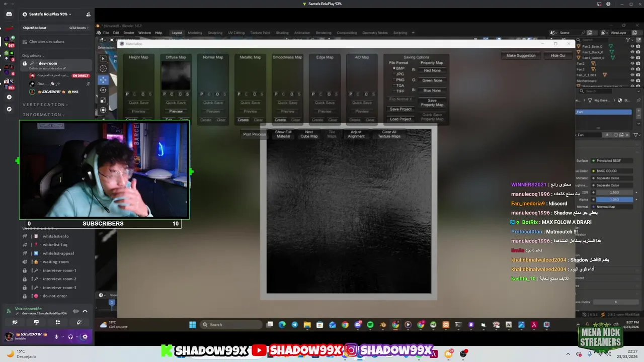Open Discord direct messages home icon
The height and width of the screenshot is (362, 644).
pos(9,14)
